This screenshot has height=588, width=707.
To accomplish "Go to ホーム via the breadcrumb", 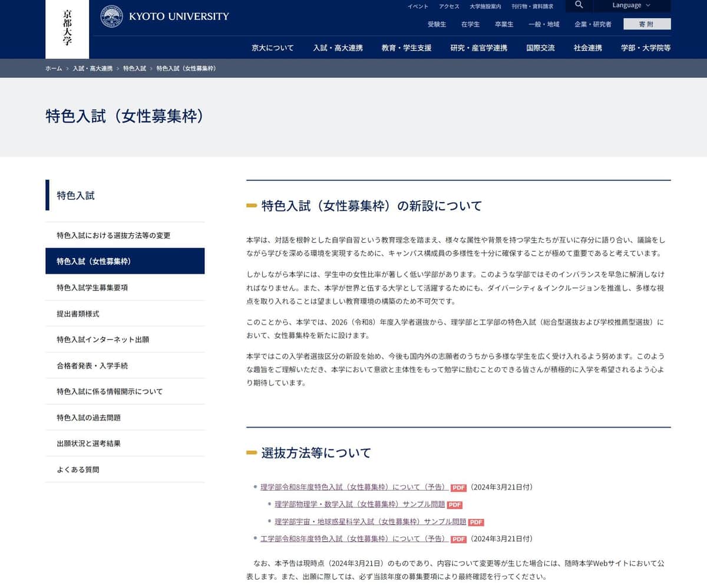I will click(x=53, y=68).
